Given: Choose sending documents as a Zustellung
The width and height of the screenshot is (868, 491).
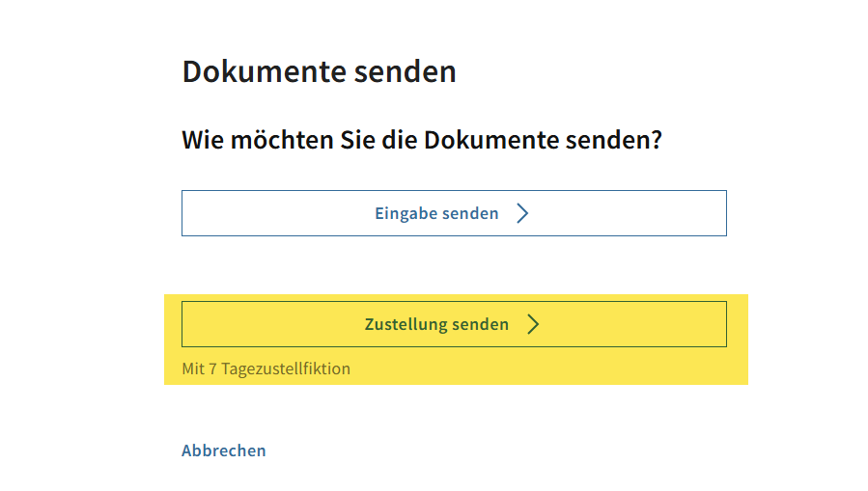Looking at the screenshot, I should pos(454,324).
